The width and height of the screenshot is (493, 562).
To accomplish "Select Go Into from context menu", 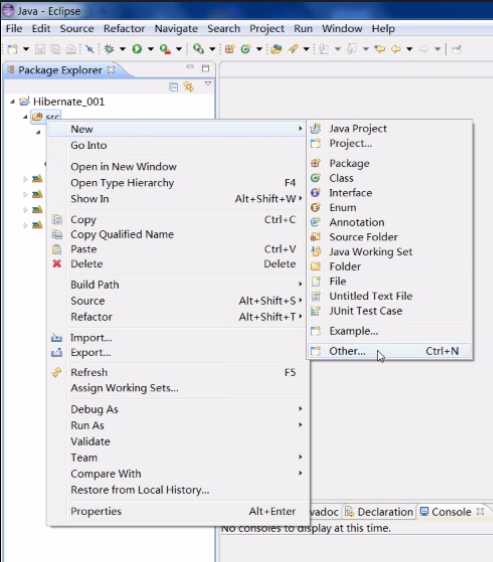I will (x=177, y=145).
